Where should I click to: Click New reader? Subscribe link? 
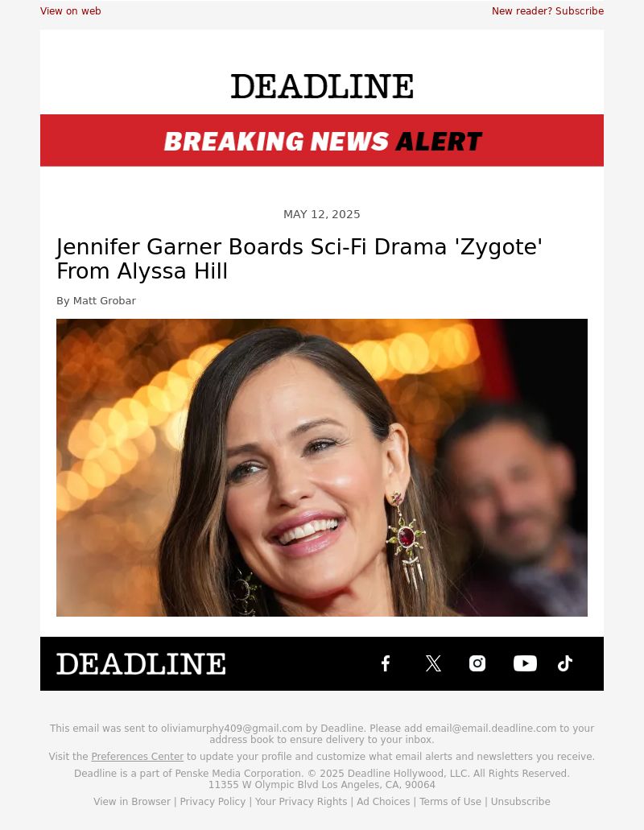[x=547, y=11]
